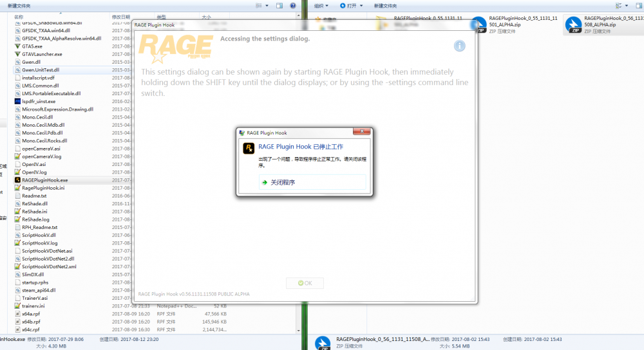
Task: Select Gwen.UnitTest.dll file
Action: click(x=41, y=69)
